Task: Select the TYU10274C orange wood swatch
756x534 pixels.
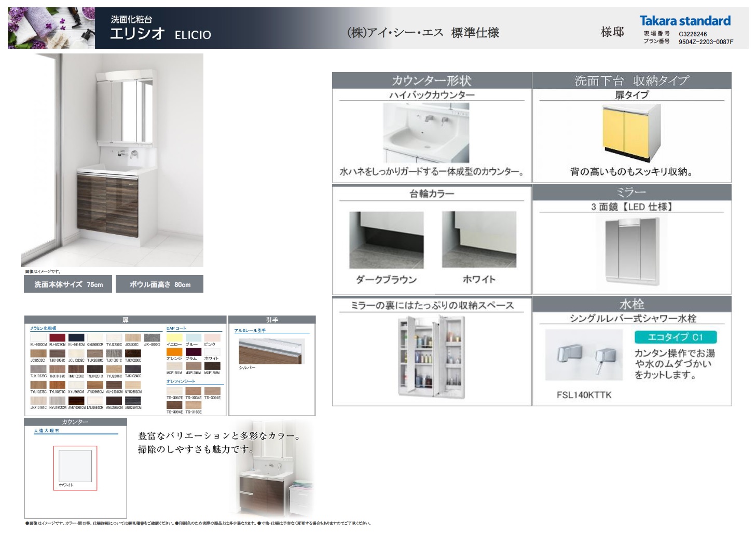Action: tap(57, 385)
